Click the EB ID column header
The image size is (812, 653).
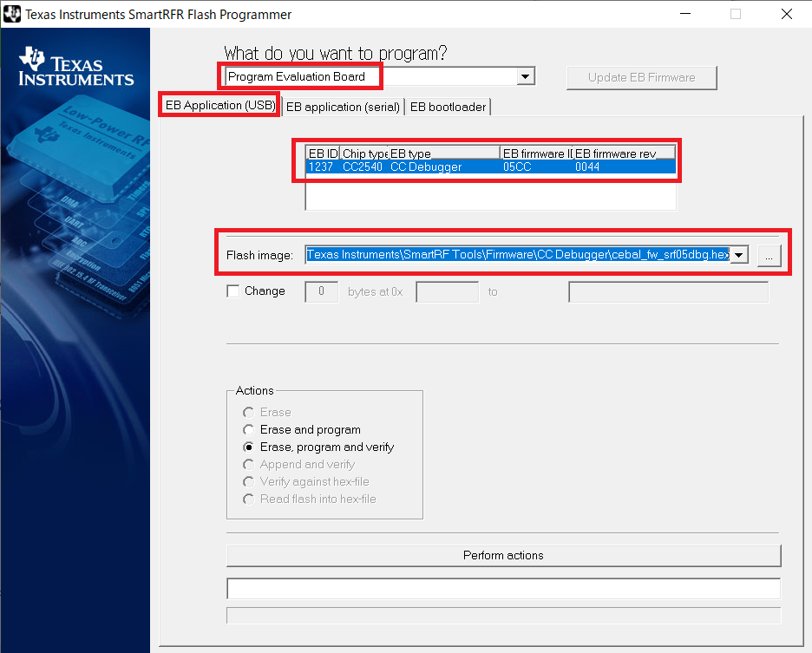click(323, 153)
